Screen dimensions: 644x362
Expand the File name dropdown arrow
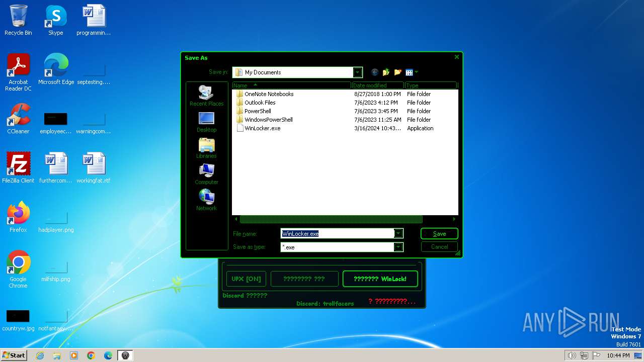pos(398,233)
